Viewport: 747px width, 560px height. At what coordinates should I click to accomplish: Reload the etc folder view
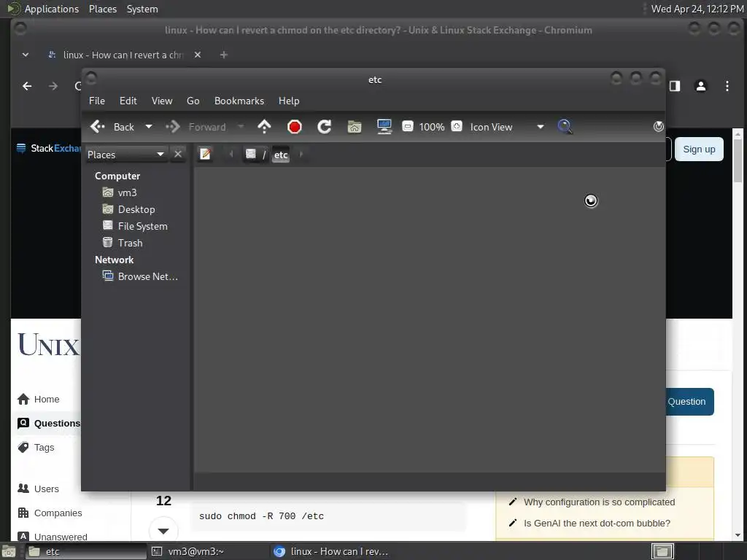325,127
